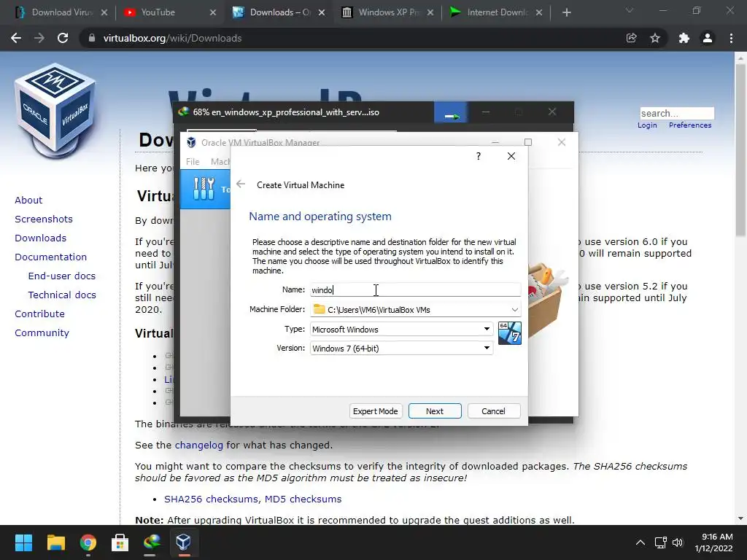Screen dimensions: 747x560
Task: Close the Create Virtual Machine dialog
Action: [511, 156]
